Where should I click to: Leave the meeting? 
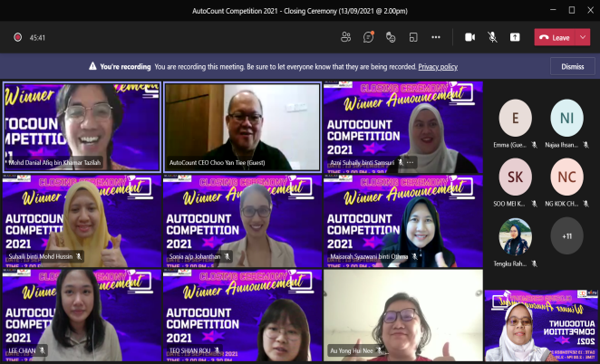555,37
